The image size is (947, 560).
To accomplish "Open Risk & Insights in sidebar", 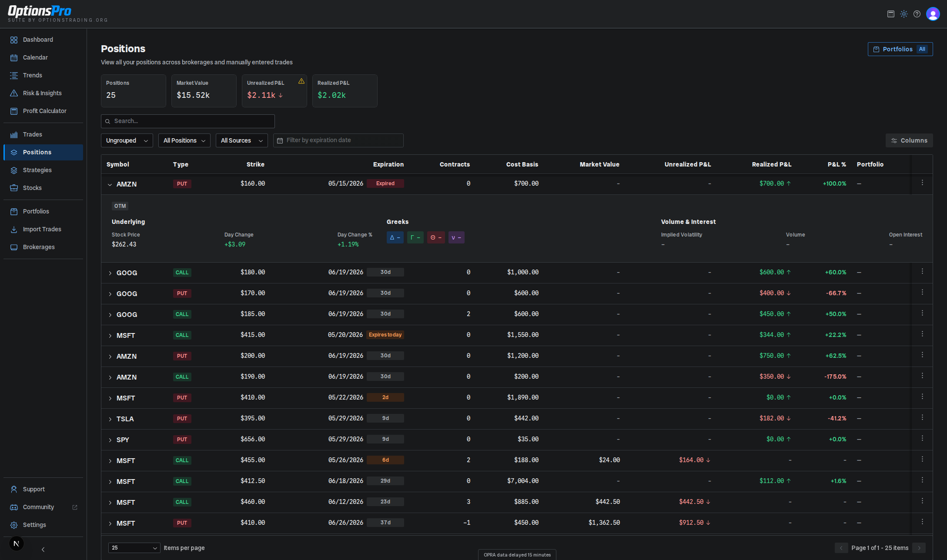I will coord(43,93).
